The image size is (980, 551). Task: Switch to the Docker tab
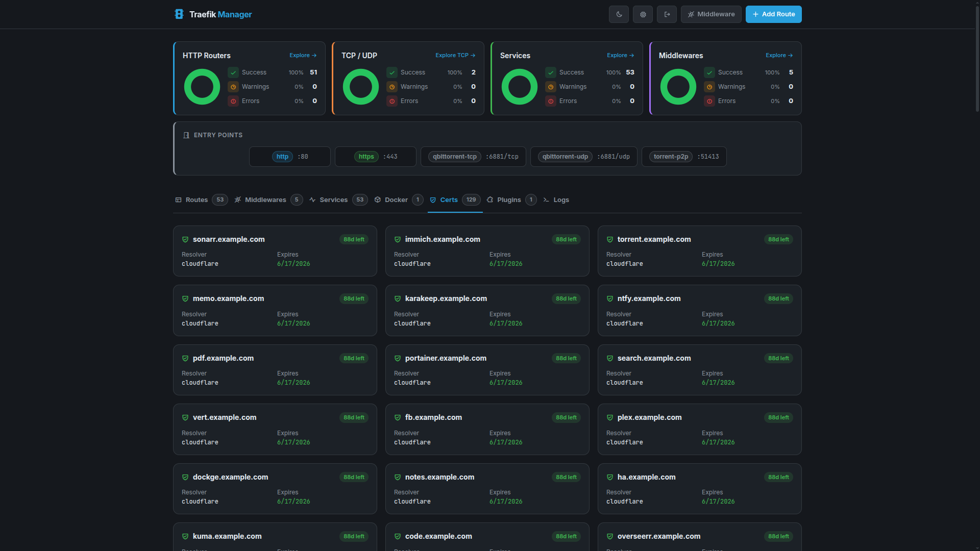[x=396, y=200]
